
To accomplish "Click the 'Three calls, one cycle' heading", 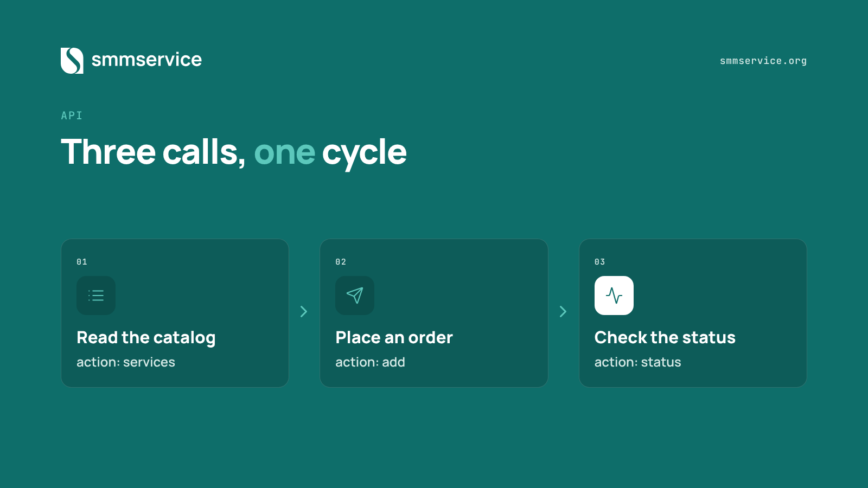I will point(234,152).
